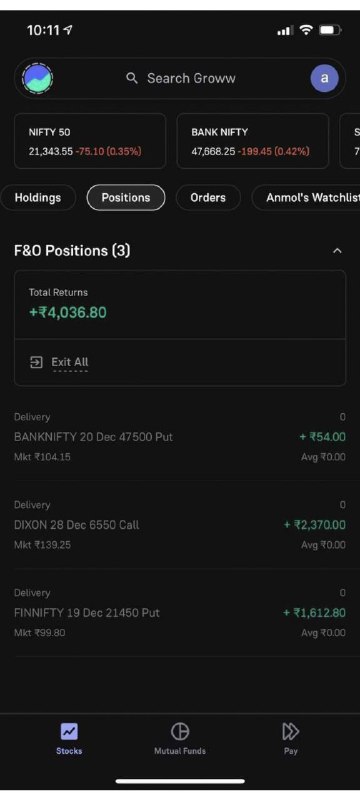This screenshot has width=360, height=800.
Task: Switch to the Orders tab
Action: [x=208, y=197]
